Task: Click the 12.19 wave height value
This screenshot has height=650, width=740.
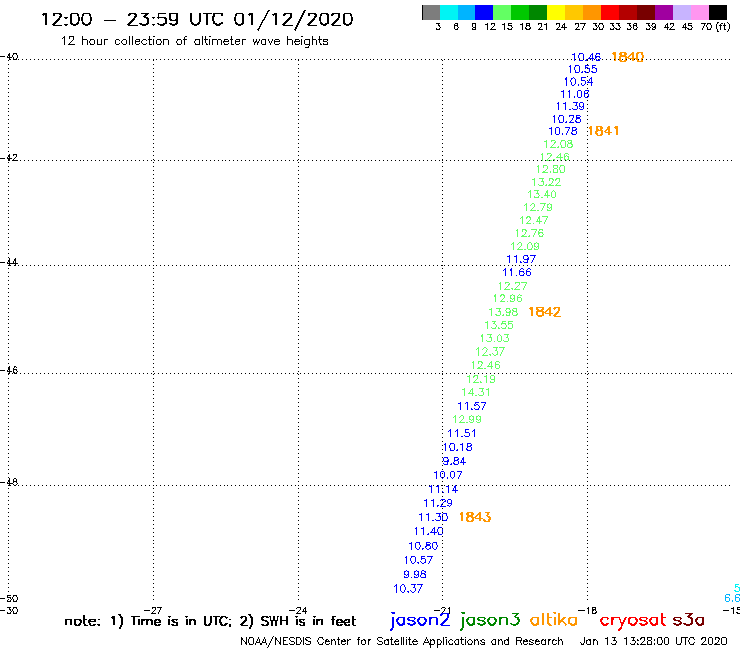Action: click(481, 379)
